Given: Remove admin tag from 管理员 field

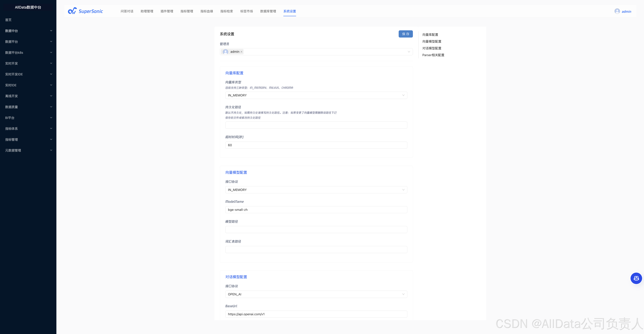Looking at the screenshot, I should tap(241, 52).
